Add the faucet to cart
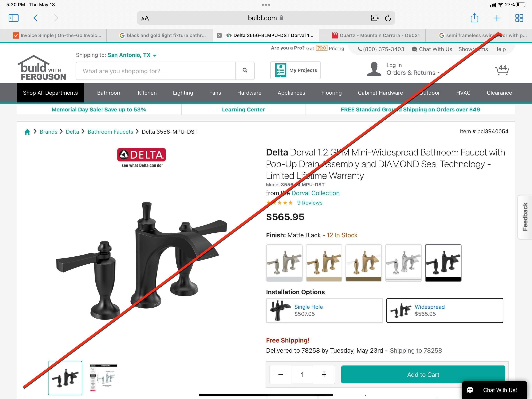532x399 pixels. tap(423, 374)
